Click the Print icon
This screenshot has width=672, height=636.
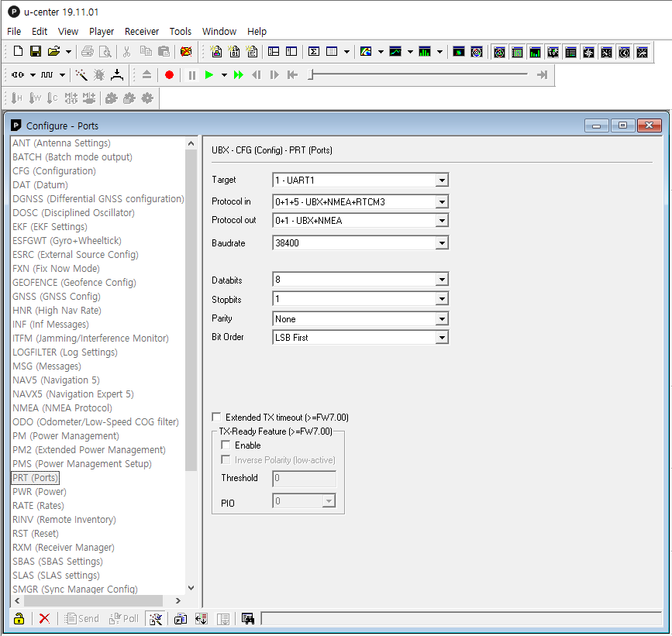click(88, 52)
